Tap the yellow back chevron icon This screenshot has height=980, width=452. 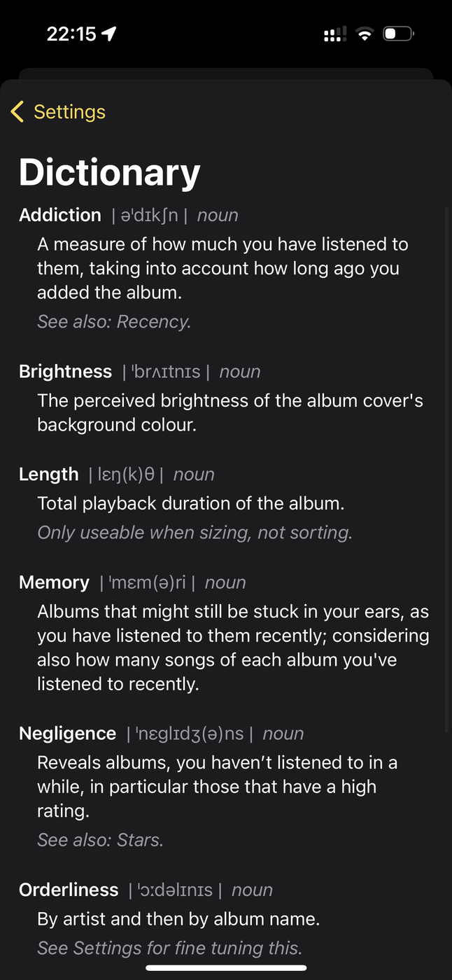[17, 111]
